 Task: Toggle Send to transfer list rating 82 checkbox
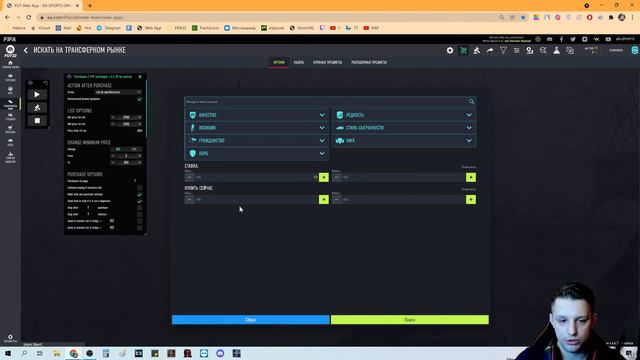pyautogui.click(x=140, y=221)
